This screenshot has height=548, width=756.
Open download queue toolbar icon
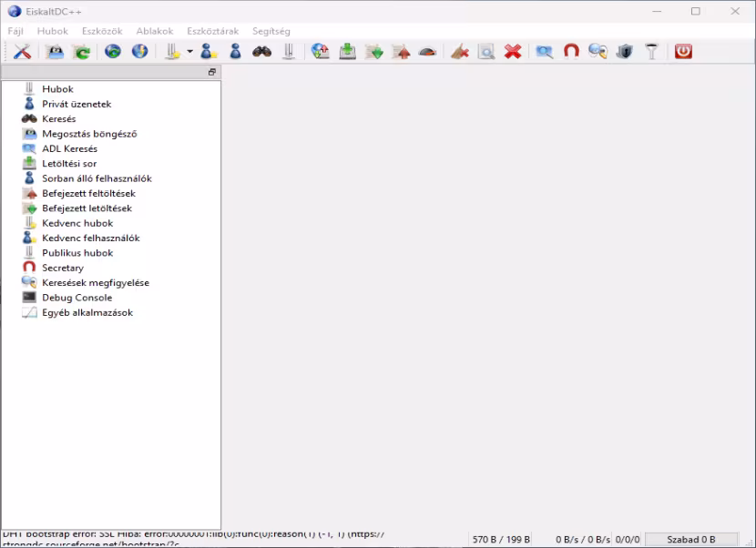pos(347,51)
